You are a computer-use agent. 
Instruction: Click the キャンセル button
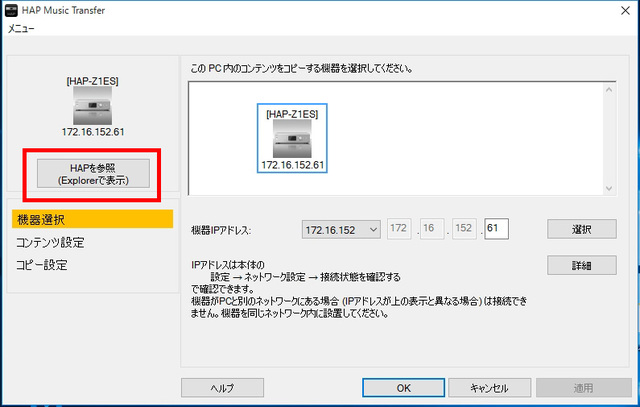click(x=489, y=388)
